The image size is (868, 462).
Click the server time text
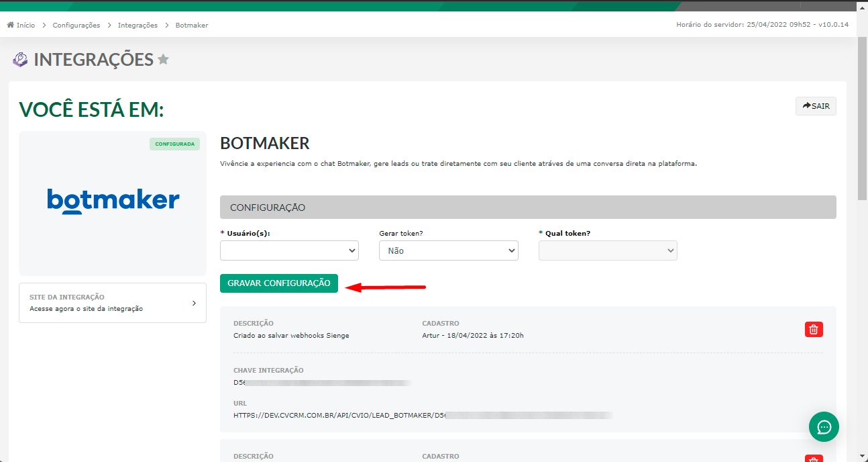pyautogui.click(x=763, y=25)
